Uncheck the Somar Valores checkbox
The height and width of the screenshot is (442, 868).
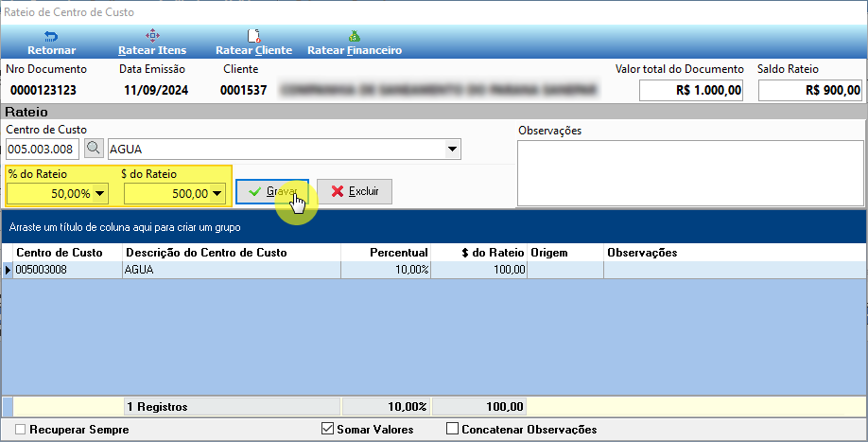click(x=328, y=429)
